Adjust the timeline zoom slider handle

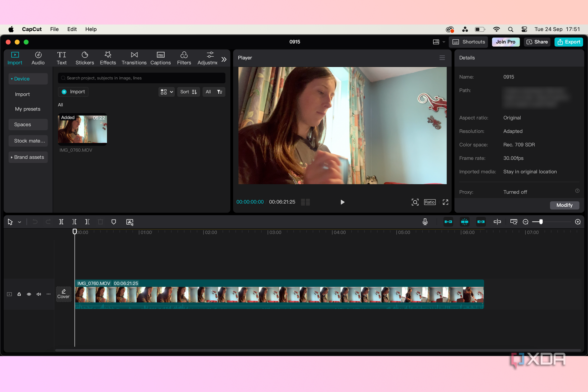(541, 222)
